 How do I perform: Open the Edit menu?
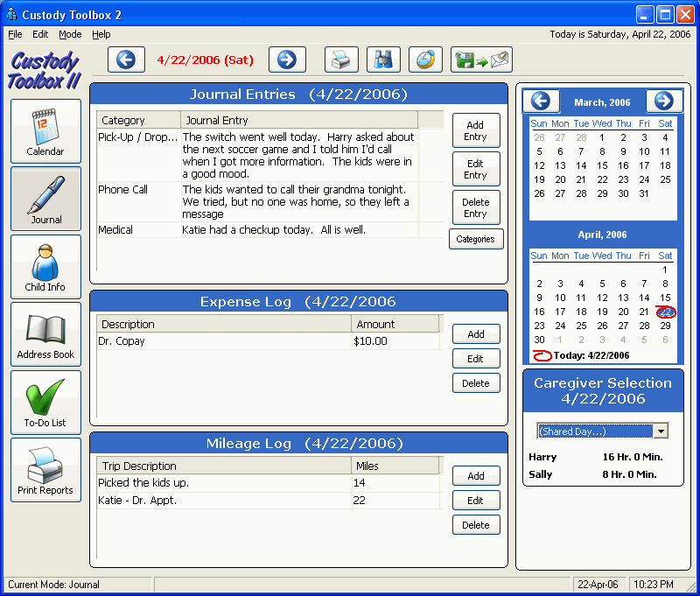tap(40, 34)
